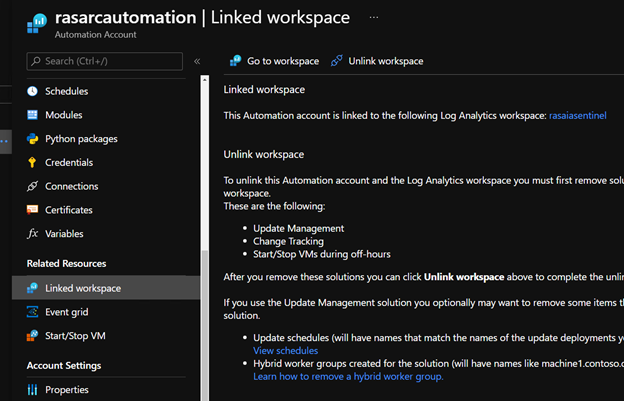Click 'Start/Stop VMs during off-hours' bullet
The height and width of the screenshot is (401, 624).
coord(322,254)
